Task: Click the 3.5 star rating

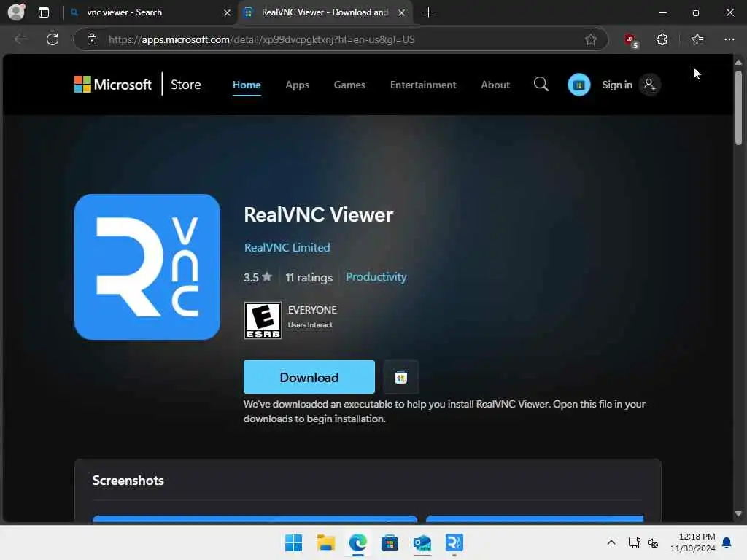Action: pyautogui.click(x=258, y=277)
